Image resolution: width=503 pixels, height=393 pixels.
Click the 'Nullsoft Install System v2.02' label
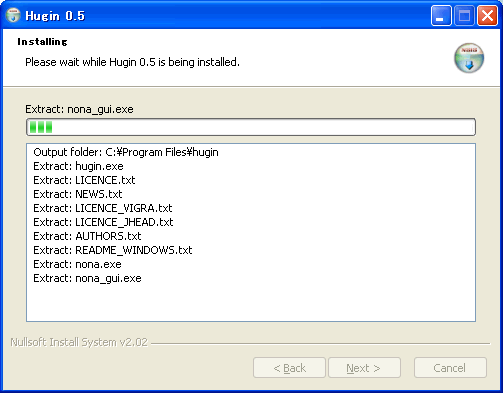79,342
